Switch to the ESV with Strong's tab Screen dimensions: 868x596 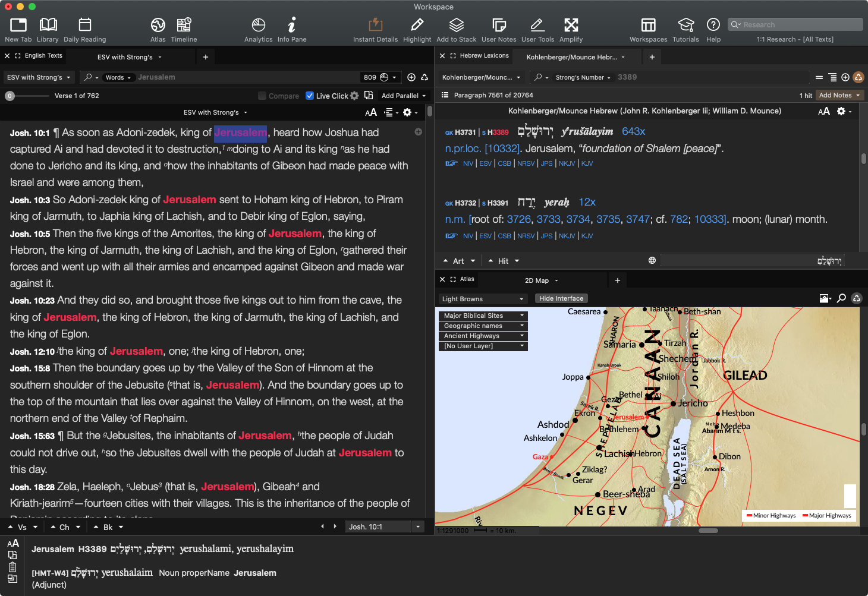[x=129, y=57]
